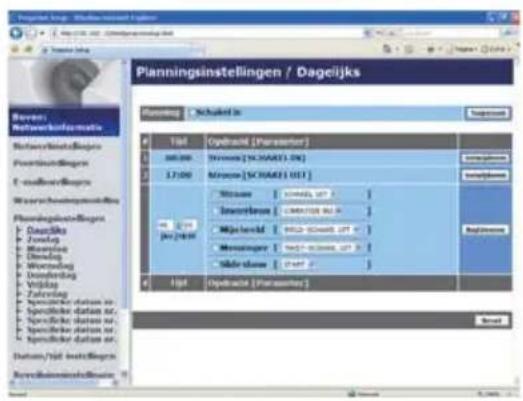Click the browser Back arrow button
Viewport: 523px width, 401px height.
pos(16,33)
